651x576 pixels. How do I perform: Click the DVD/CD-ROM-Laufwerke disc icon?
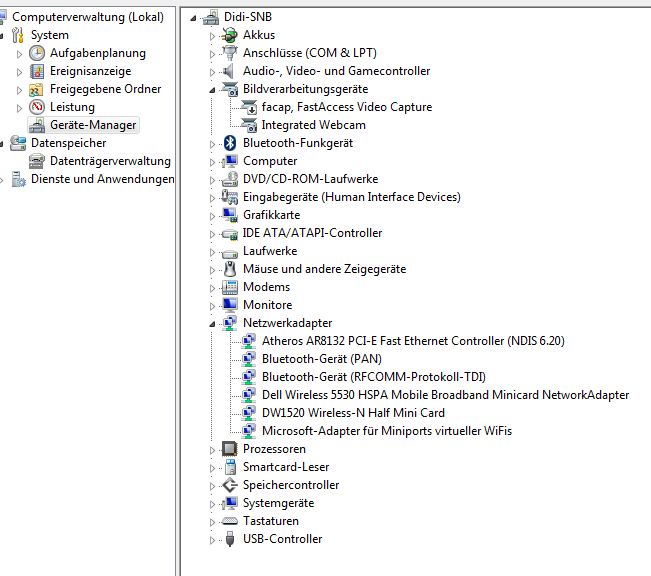(x=229, y=179)
